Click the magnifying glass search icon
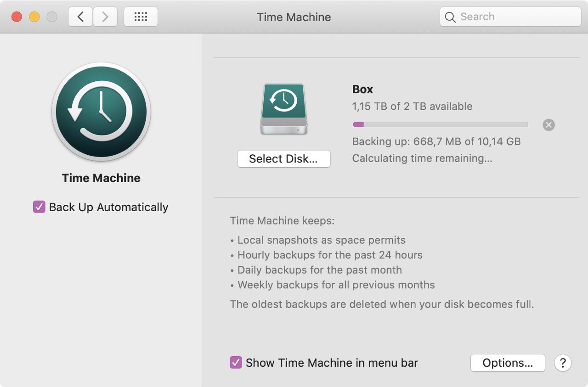 pos(451,17)
